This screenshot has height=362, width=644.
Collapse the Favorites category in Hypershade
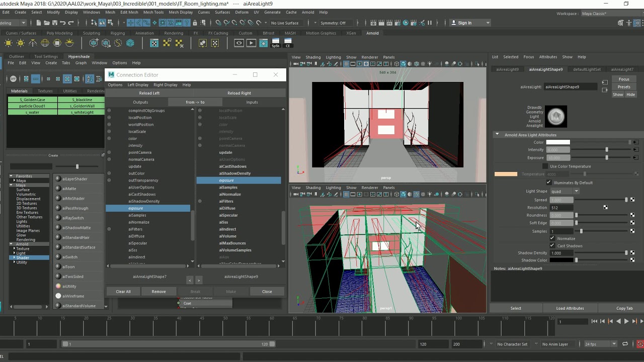click(x=11, y=176)
